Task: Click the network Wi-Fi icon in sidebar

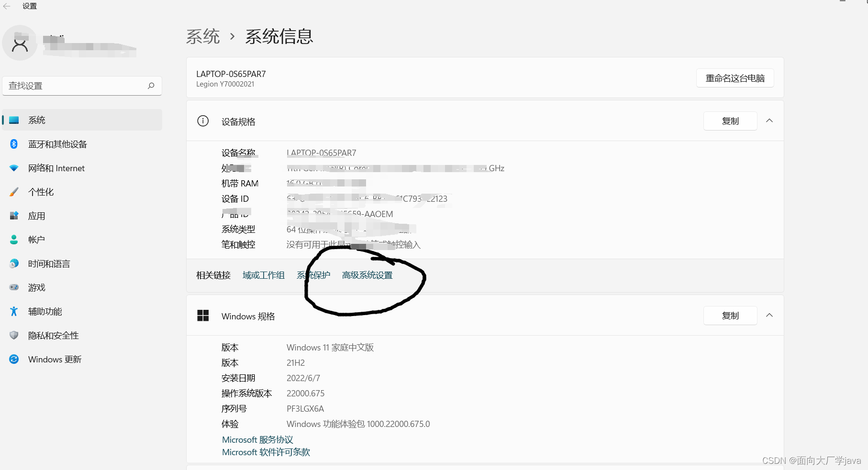Action: [x=14, y=168]
